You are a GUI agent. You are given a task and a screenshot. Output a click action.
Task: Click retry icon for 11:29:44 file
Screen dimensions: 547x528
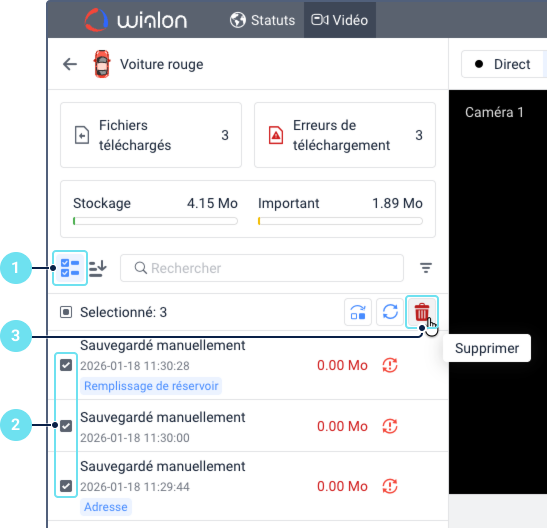[x=390, y=486]
